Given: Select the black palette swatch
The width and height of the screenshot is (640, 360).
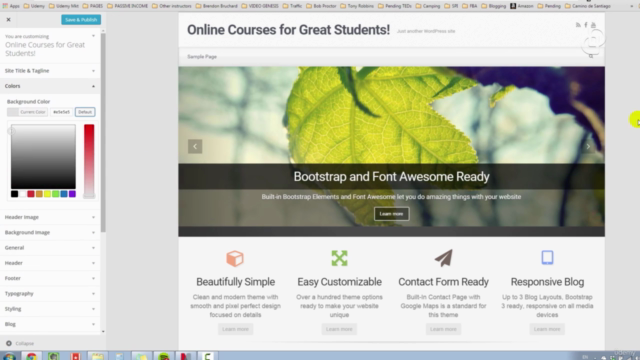Looking at the screenshot, I should (x=14, y=194).
